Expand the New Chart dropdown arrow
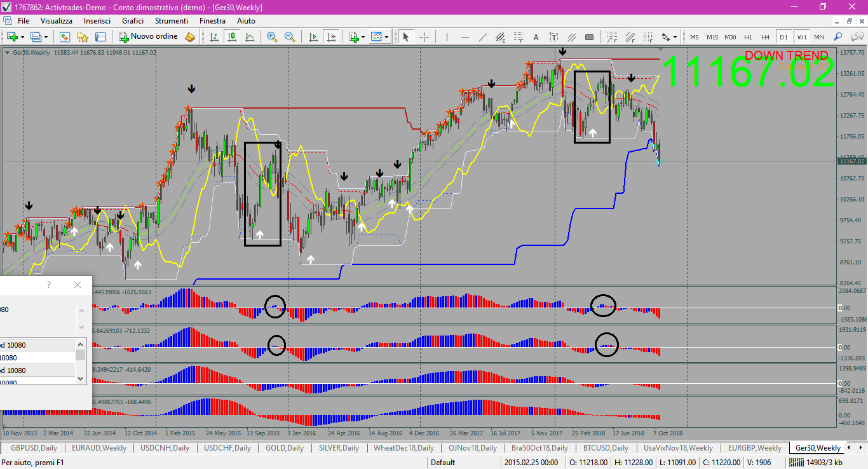This screenshot has height=469, width=868. [x=22, y=37]
